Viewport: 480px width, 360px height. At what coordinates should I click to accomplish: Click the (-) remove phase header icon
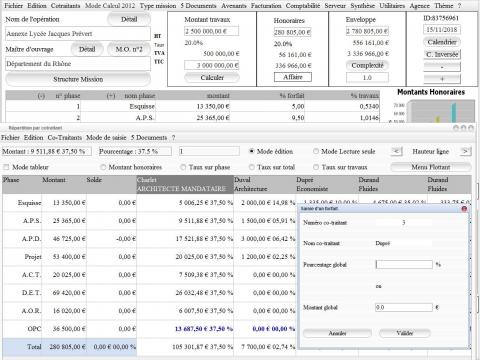41,96
